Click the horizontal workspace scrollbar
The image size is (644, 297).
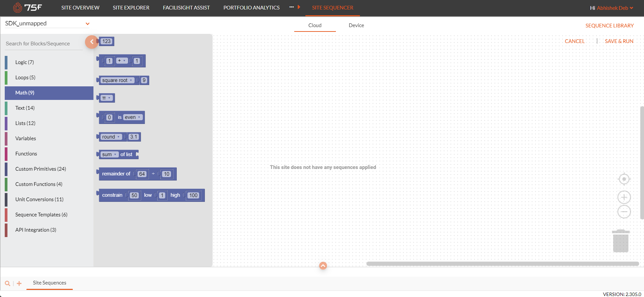pos(502,263)
